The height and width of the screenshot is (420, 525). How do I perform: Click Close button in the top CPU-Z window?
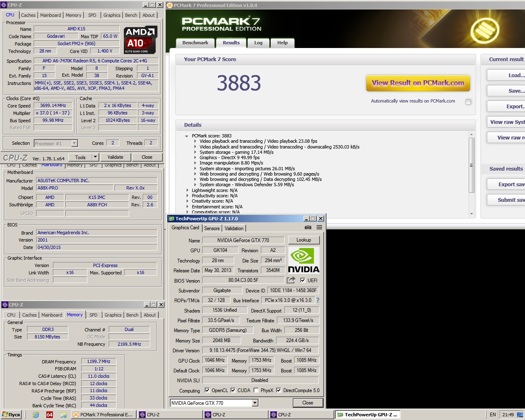click(147, 157)
